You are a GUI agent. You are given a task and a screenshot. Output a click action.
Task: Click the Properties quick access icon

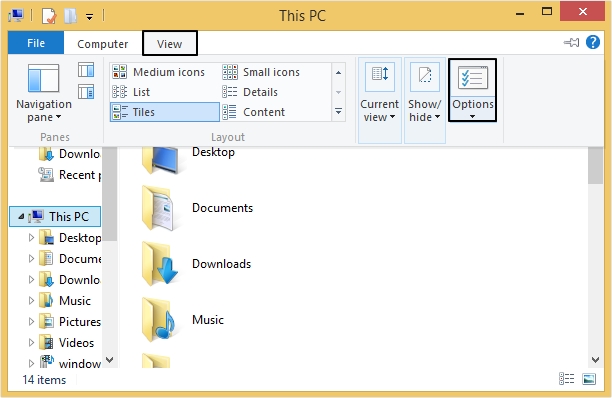pos(49,16)
